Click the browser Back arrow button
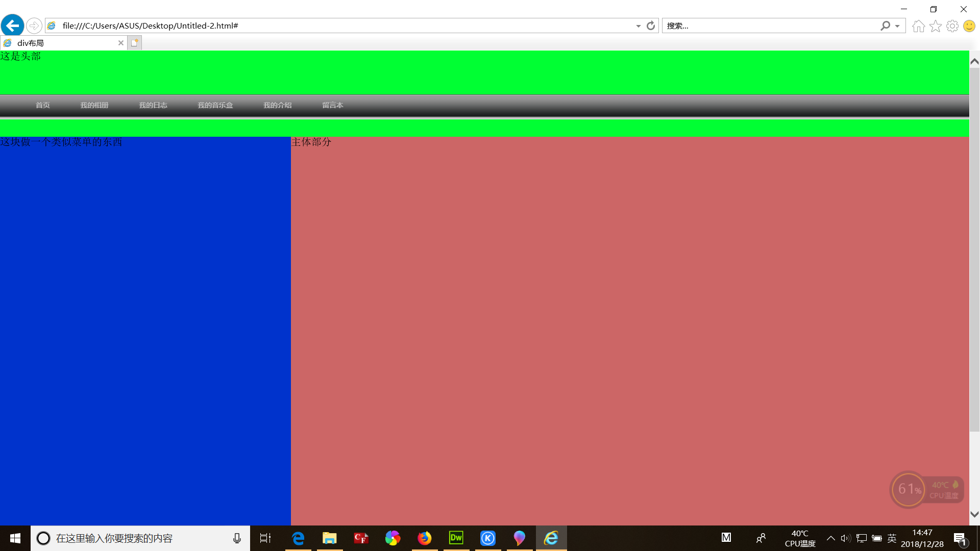 (x=13, y=26)
